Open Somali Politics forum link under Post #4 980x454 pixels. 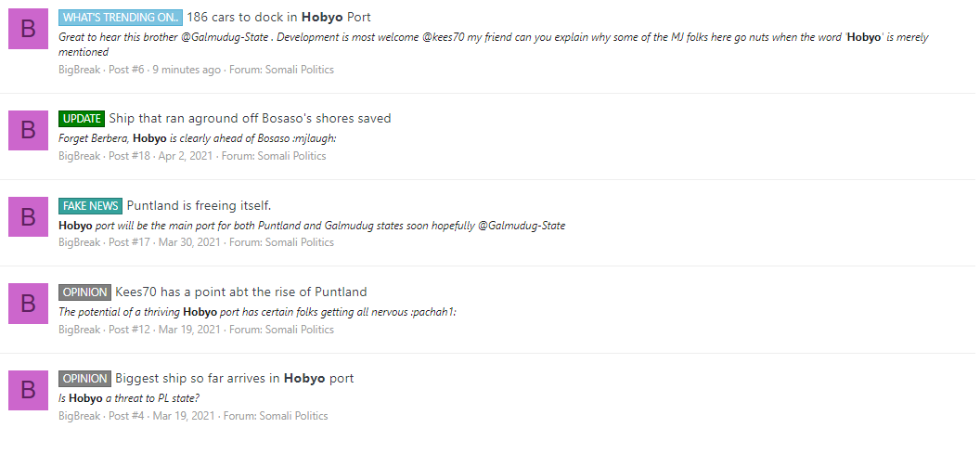pyautogui.click(x=294, y=416)
